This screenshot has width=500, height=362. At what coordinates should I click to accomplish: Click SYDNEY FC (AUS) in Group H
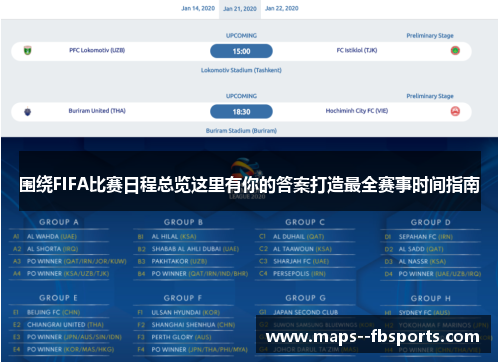click(x=424, y=313)
